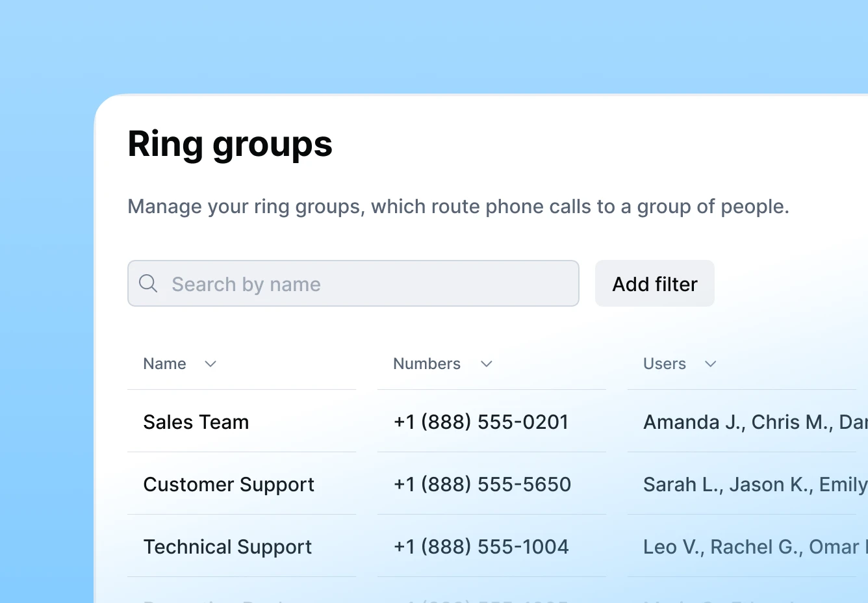Expand the Users column chevron
This screenshot has width=868, height=603.
coord(711,364)
